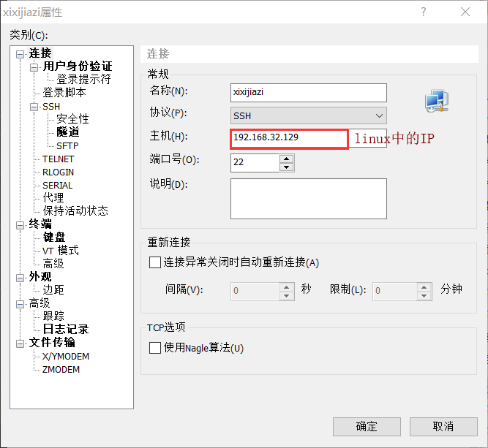Viewport: 488px width, 448px height.
Task: Click the 主机 field with 192.168.32.129
Action: pyautogui.click(x=309, y=138)
